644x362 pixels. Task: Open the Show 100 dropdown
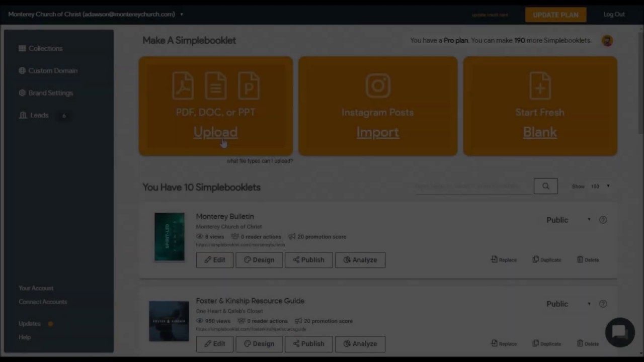pyautogui.click(x=600, y=187)
